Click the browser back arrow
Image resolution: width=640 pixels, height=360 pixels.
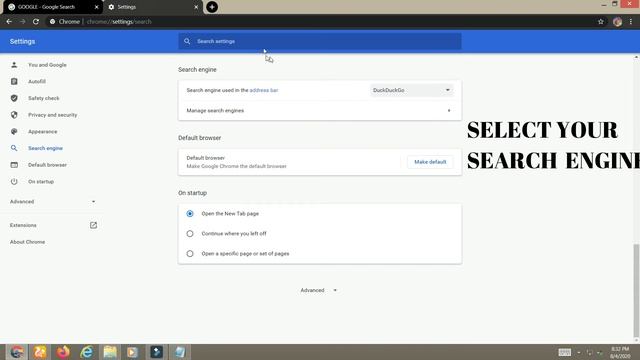point(9,22)
